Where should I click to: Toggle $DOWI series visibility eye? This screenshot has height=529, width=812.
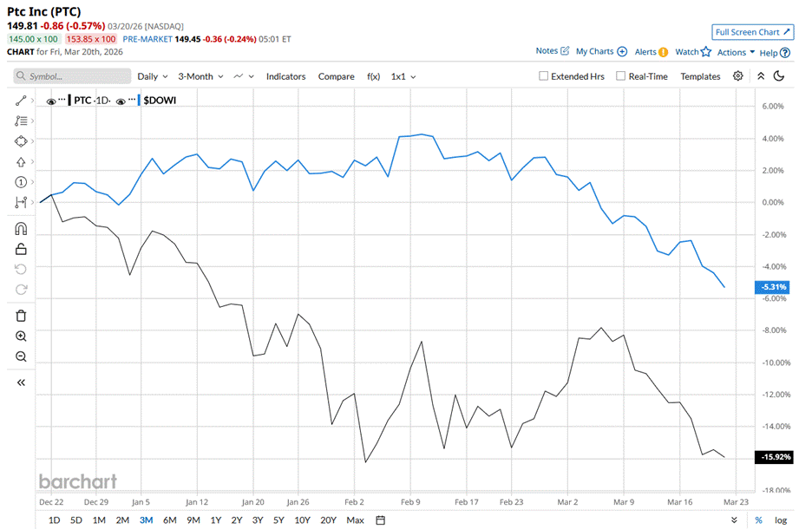click(x=121, y=101)
